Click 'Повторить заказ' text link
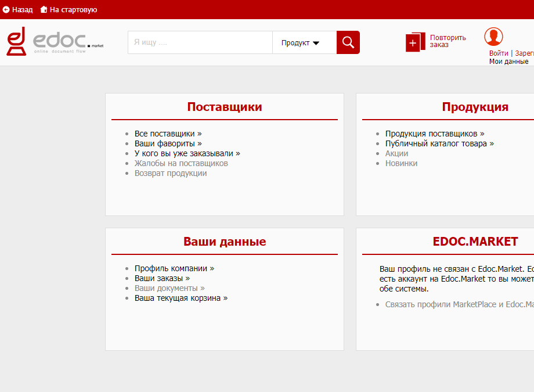The height and width of the screenshot is (392, 534). (x=448, y=41)
